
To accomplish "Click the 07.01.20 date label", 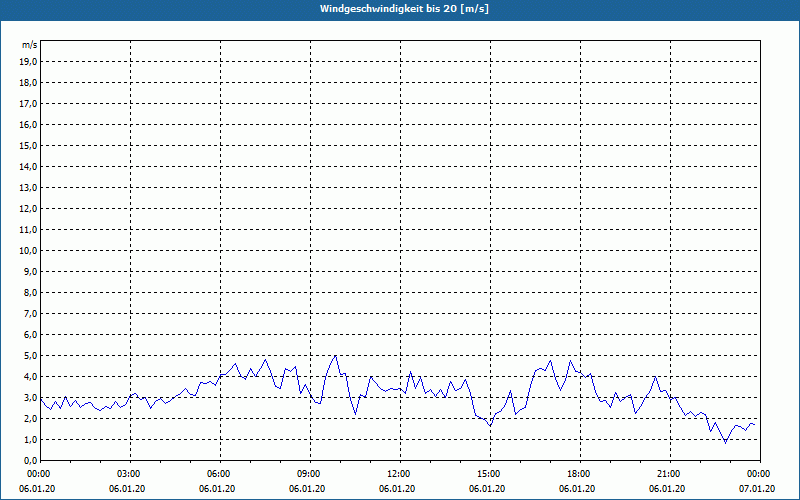I will pos(757,489).
